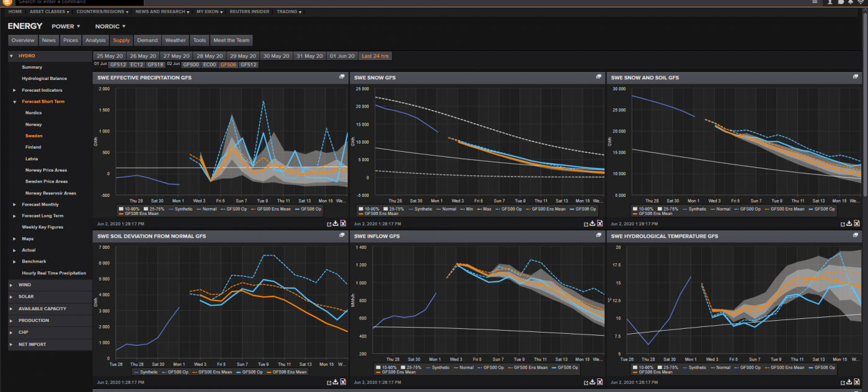
Task: Select the orange GFS06 run button
Action: (x=228, y=64)
